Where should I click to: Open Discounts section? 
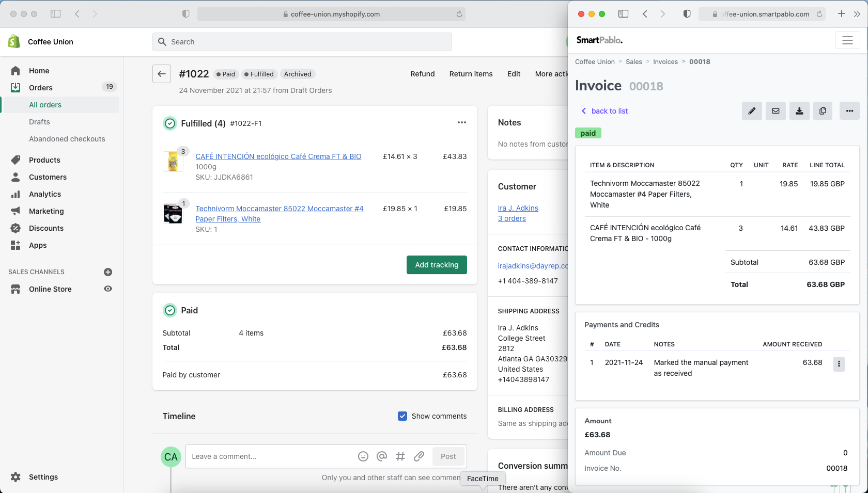coord(46,228)
